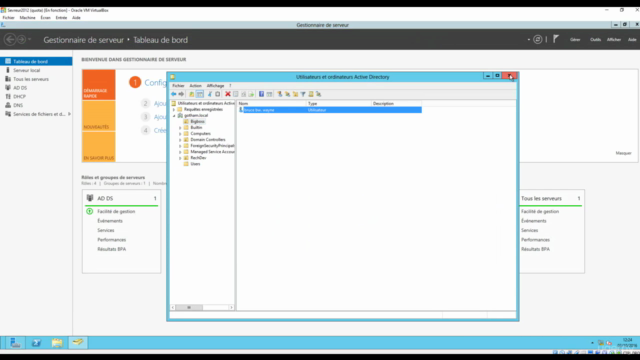This screenshot has width=640, height=360.
Task: Expand the Domain Controllers arrow
Action: coord(180,140)
